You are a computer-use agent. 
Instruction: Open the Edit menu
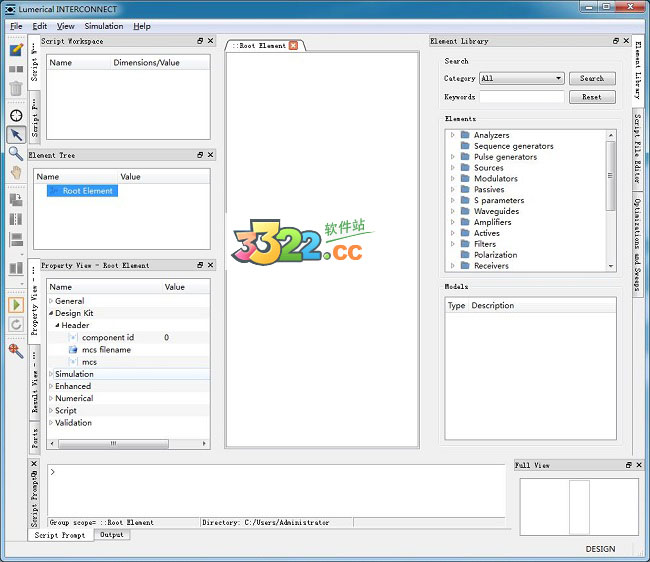pos(39,26)
